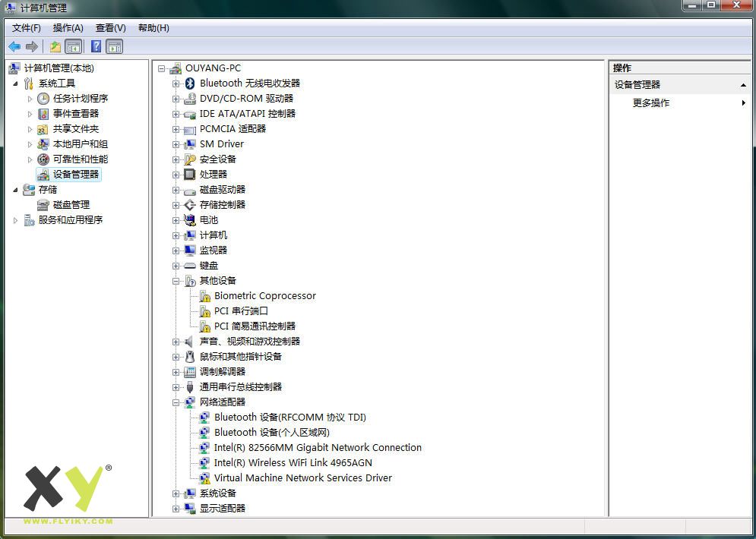This screenshot has width=756, height=539.
Task: Click the 共享文件夹 icon
Action: [43, 129]
